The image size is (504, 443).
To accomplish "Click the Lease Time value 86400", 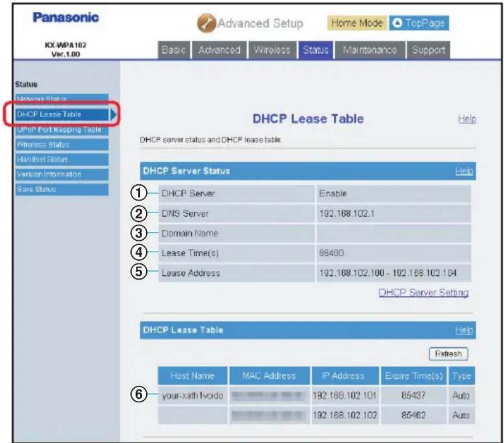I will pyautogui.click(x=331, y=253).
